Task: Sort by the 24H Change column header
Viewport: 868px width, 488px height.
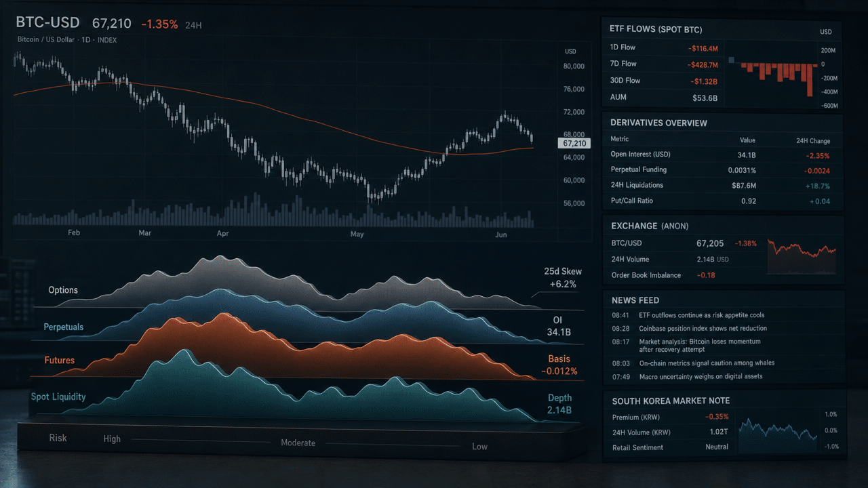Action: pyautogui.click(x=813, y=141)
